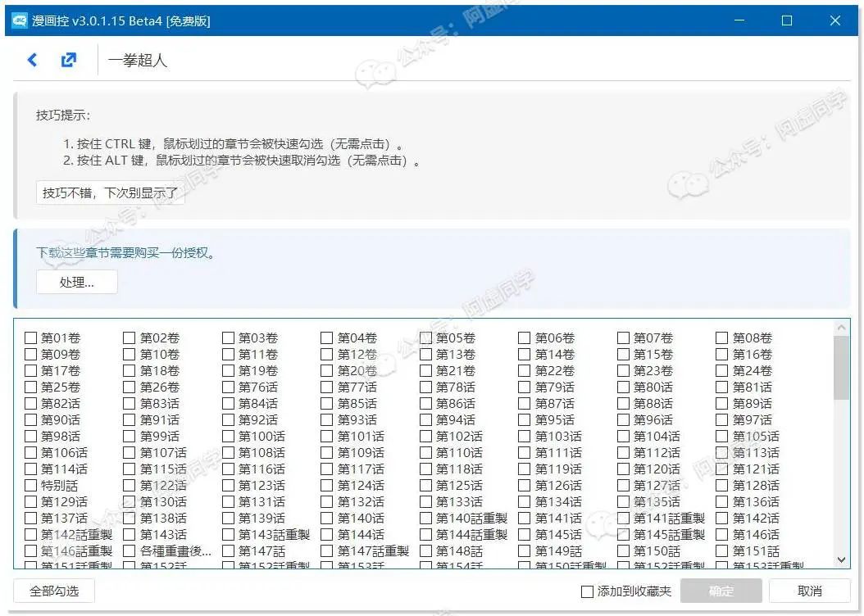Check the 第01卷 checkbox
Screen dimensions: 864x616
coord(31,337)
